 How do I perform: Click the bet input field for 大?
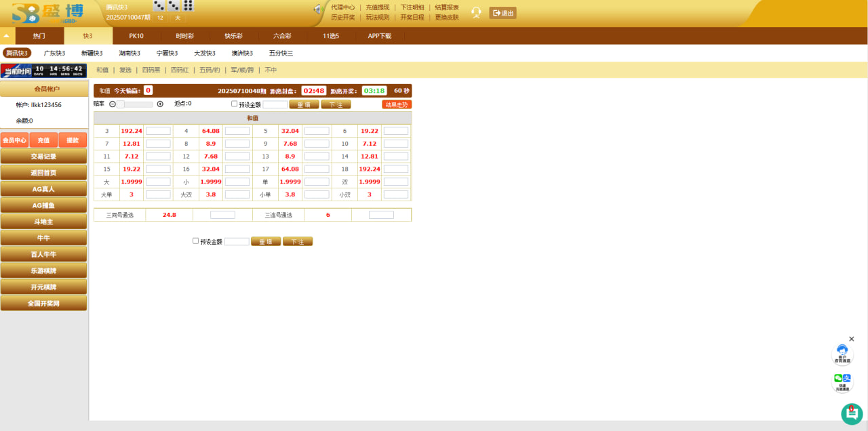(x=158, y=182)
